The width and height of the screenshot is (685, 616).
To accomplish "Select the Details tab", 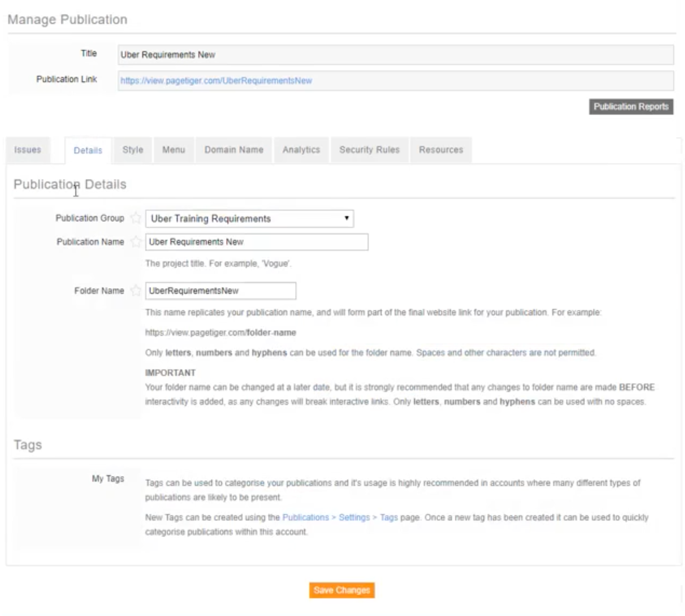I will [x=88, y=150].
